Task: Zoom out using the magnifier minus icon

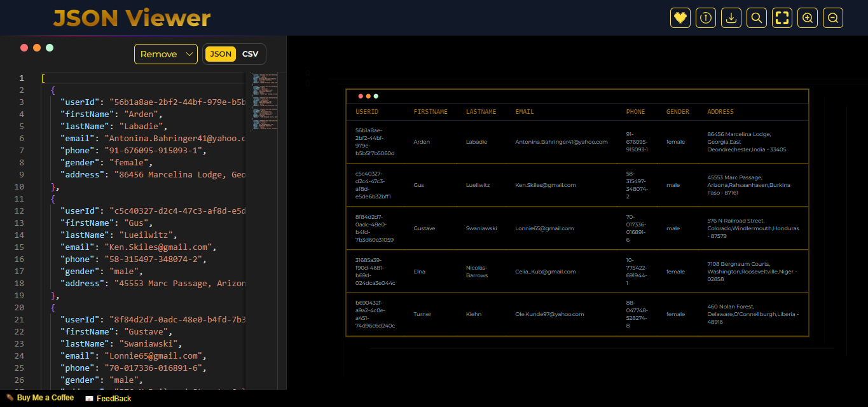Action: 832,18
